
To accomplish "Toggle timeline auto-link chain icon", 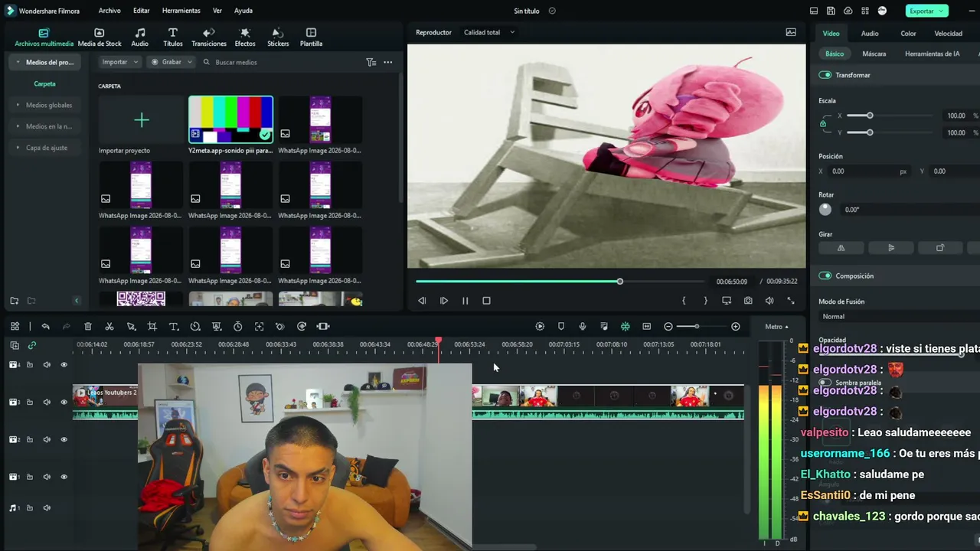I will [x=32, y=345].
